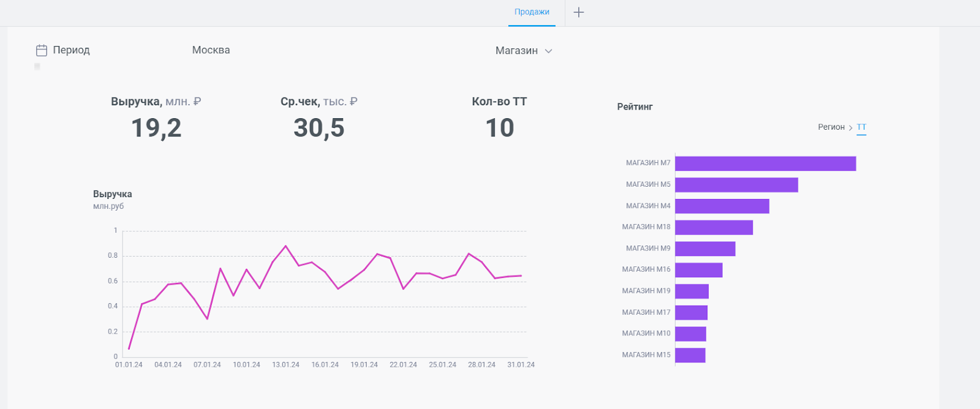Screen dimensions: 980x409
Task: Select the МАГАЗИН М18 label
Action: (646, 227)
